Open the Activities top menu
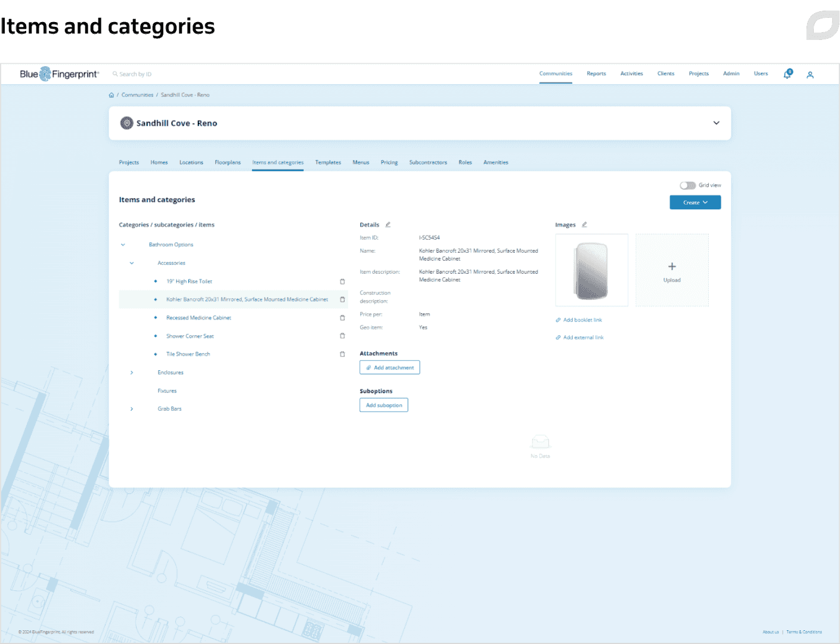The image size is (840, 644). [x=631, y=74]
